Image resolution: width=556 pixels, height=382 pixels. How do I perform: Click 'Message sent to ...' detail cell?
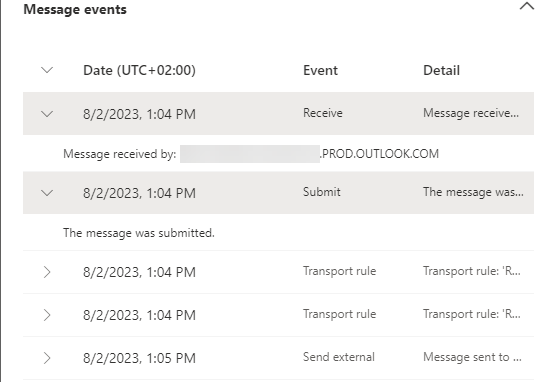point(472,357)
